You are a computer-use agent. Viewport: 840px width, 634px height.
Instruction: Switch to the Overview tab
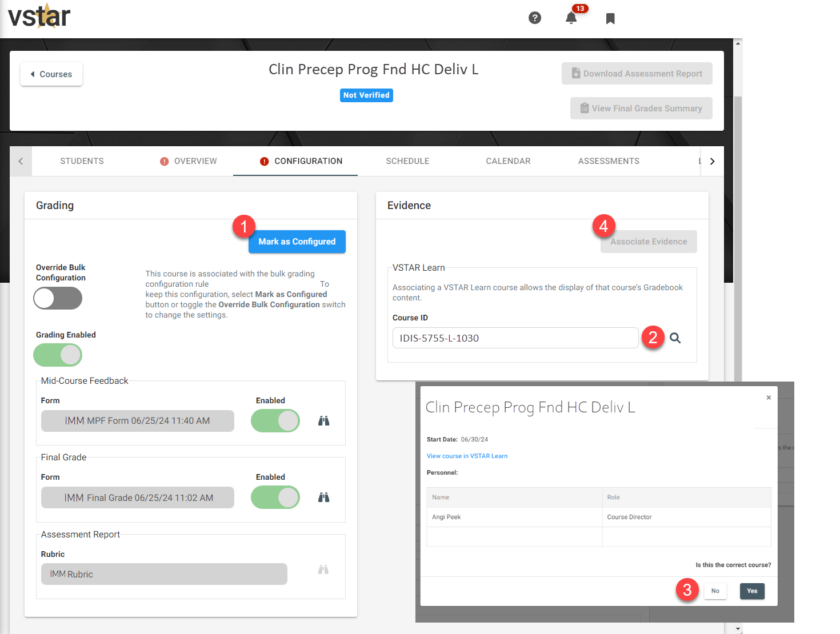189,161
